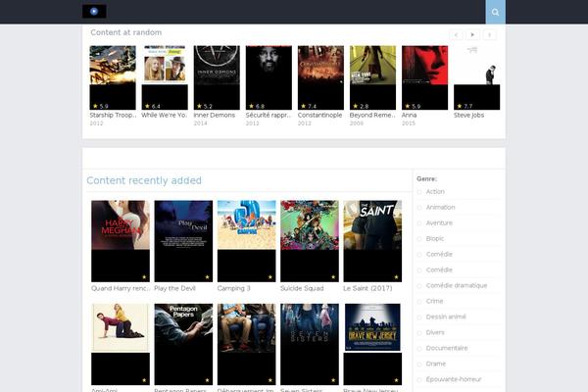Open Inner Demons poster thumbnail
This screenshot has height=392, width=588.
[x=217, y=77]
